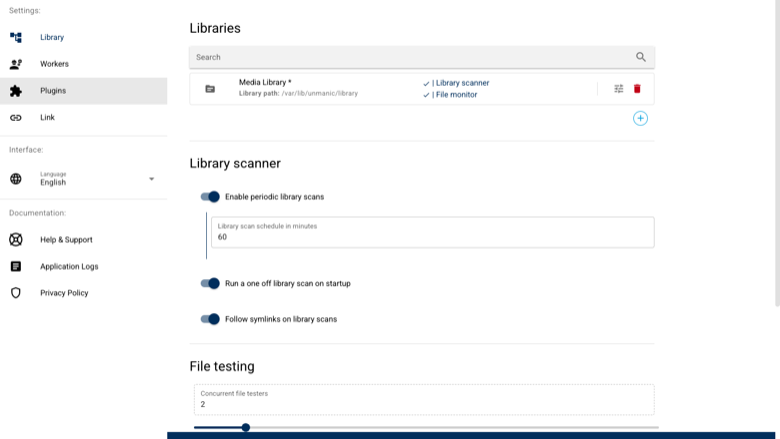The image size is (780, 439).
Task: Click the globe icon beside Language
Action: tap(16, 178)
